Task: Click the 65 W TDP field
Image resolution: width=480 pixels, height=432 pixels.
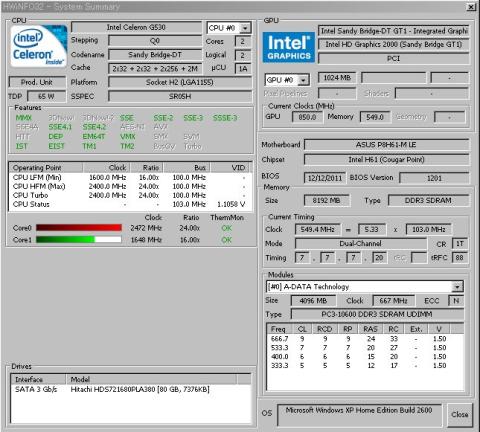Action: 46,96
